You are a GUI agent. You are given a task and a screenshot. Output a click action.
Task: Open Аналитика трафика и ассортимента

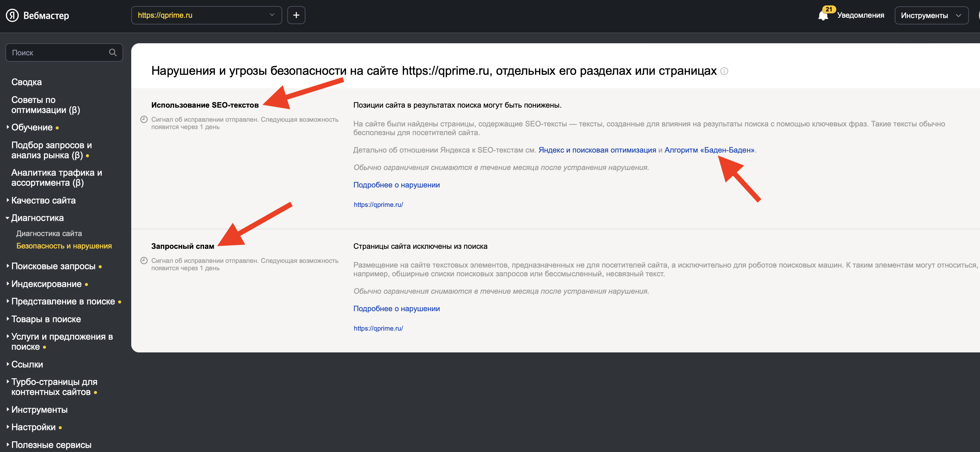pos(57,177)
